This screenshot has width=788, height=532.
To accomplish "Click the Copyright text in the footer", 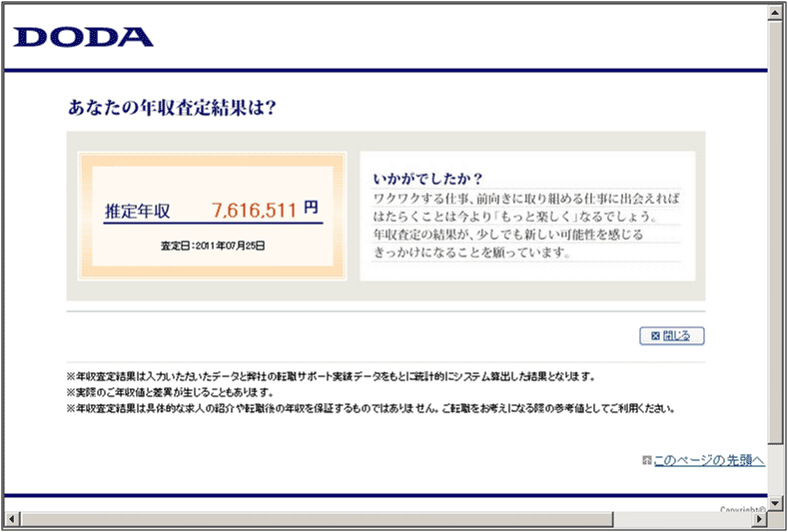I will tap(742, 509).
